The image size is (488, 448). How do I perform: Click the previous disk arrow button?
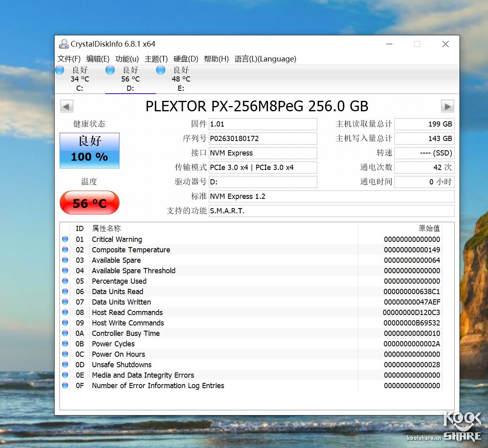[67, 106]
